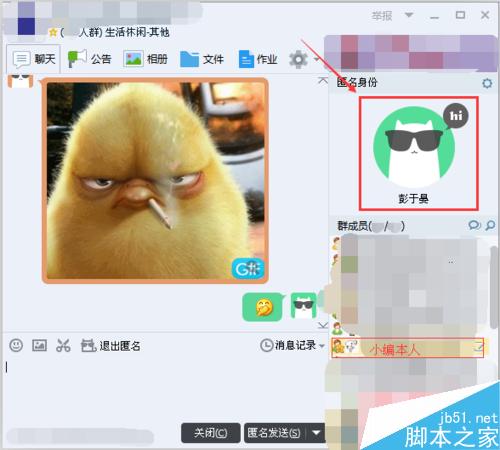Click the member list scrollbar
500x450 pixels.
coord(495,287)
